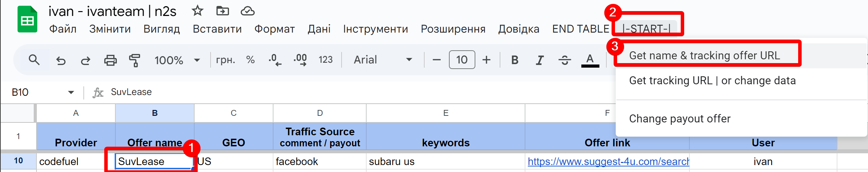Image resolution: width=868 pixels, height=172 pixels.
Task: Select row 10 header
Action: point(18,161)
